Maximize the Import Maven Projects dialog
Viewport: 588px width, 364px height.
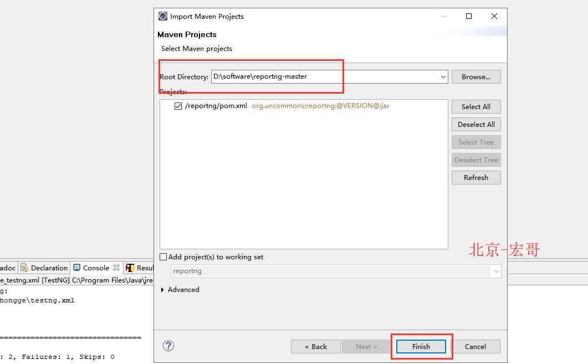(x=469, y=16)
